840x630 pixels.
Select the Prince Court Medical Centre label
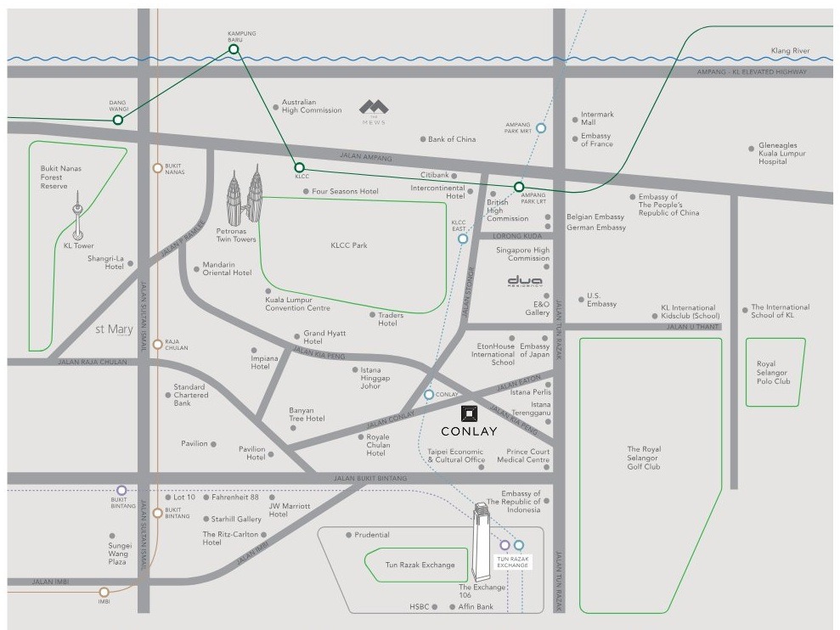pos(523,455)
